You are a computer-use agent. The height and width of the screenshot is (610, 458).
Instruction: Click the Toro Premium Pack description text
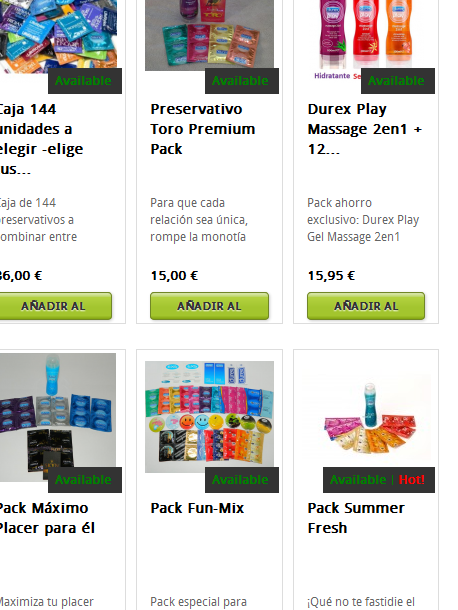[x=199, y=220]
